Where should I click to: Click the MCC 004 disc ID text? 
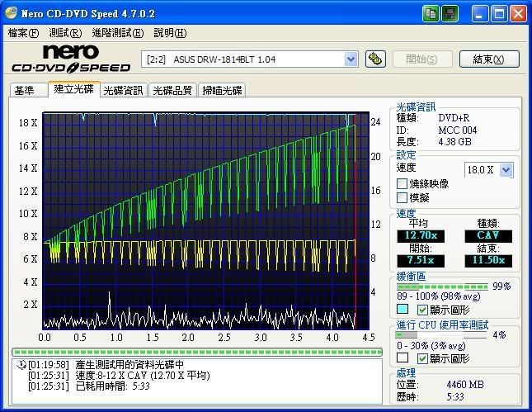(x=458, y=130)
